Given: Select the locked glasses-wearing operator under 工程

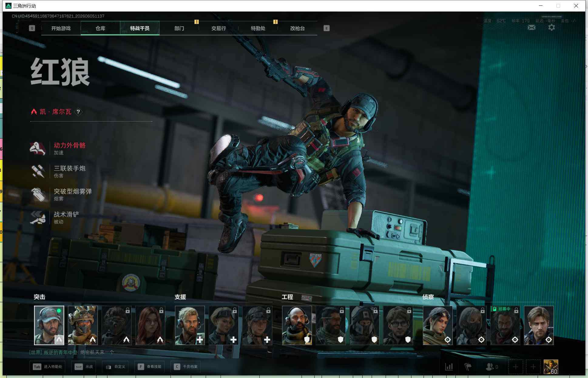Looking at the screenshot, I should tap(398, 325).
